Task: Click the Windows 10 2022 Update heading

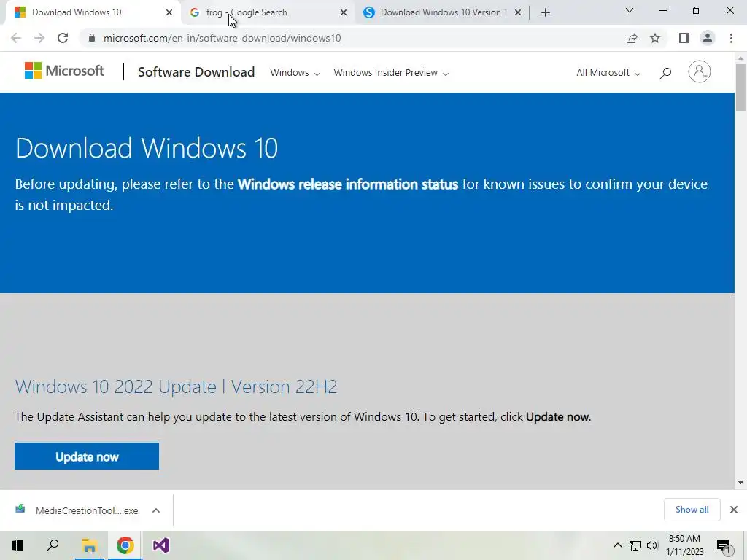Action: point(176,386)
